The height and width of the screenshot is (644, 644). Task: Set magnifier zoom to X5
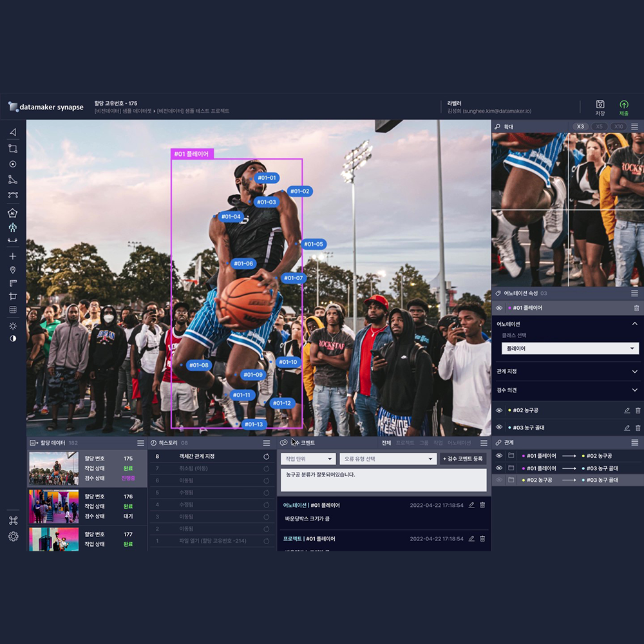pyautogui.click(x=599, y=126)
